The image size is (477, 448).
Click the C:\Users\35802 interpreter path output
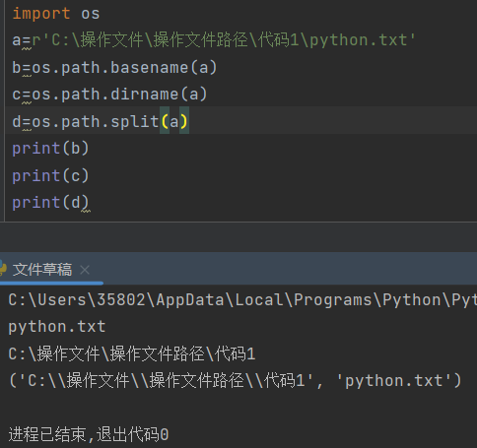[242, 300]
